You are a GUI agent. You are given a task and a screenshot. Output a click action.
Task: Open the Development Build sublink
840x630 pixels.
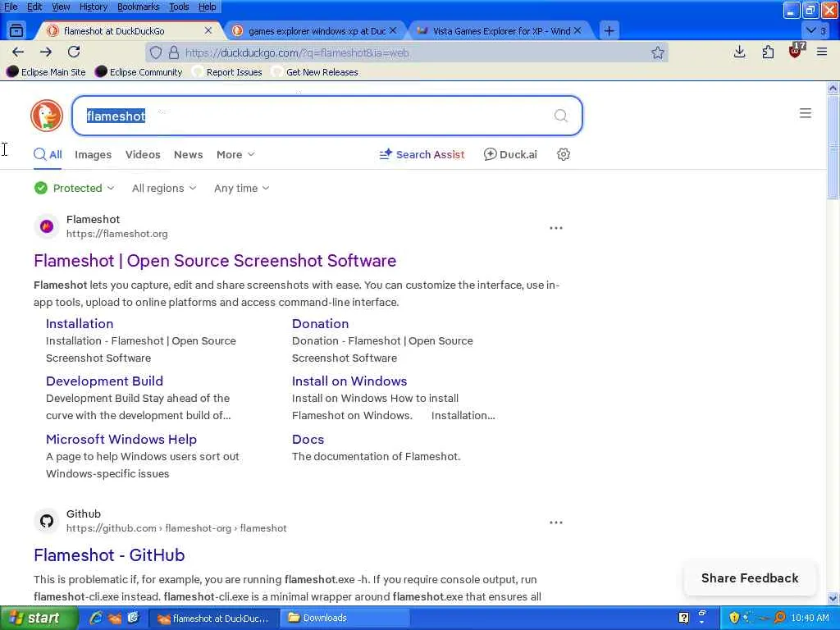[x=104, y=381]
